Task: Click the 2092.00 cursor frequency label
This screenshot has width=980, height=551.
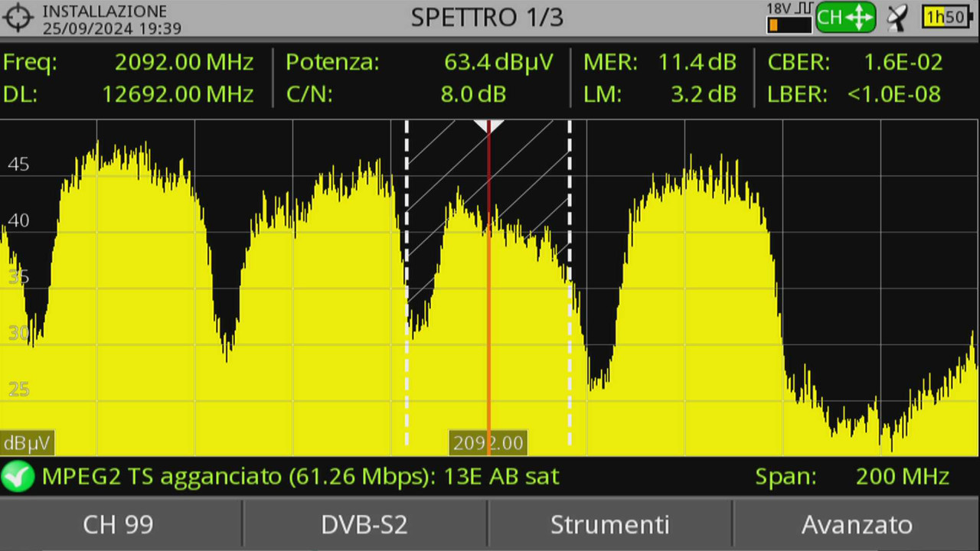Action: click(488, 442)
